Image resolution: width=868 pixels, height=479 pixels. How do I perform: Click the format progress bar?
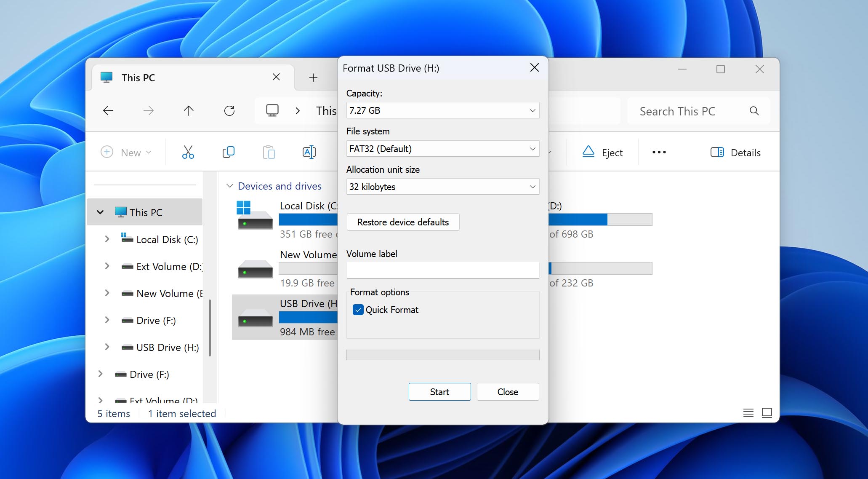pos(443,355)
